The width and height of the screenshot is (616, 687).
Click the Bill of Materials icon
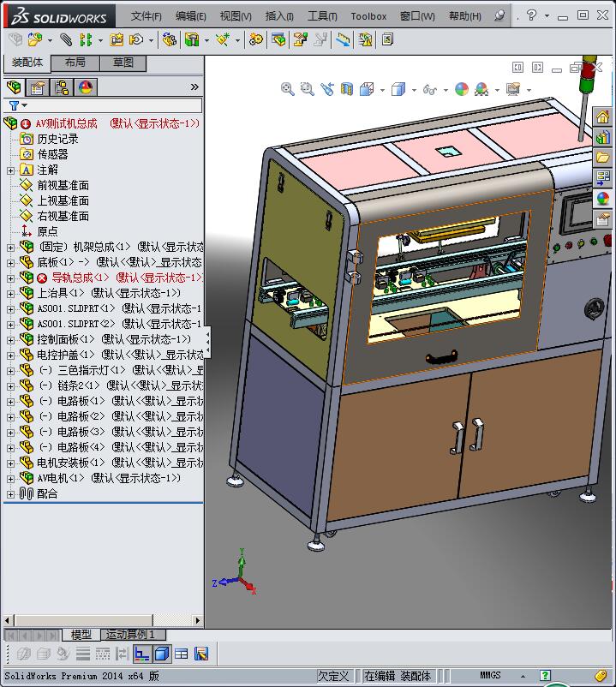click(278, 40)
